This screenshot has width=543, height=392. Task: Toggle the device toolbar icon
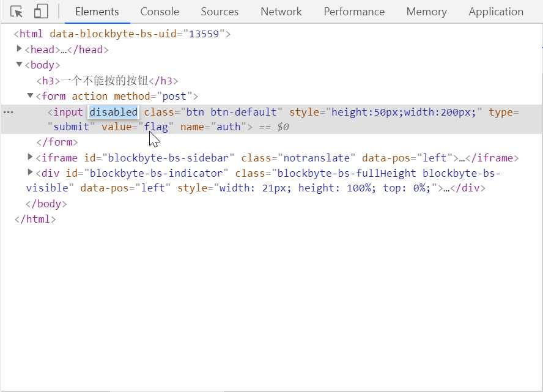pos(41,11)
